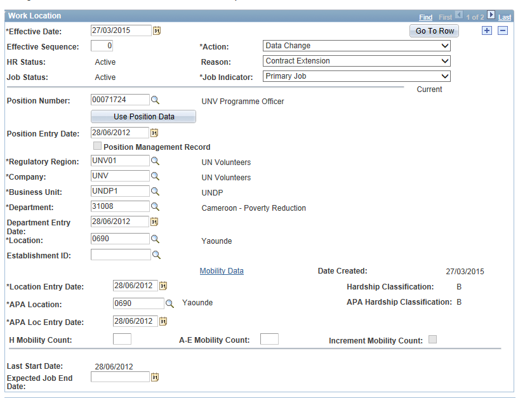Select the 'UNV Programme Officer' position text
The width and height of the screenshot is (532, 398).
click(243, 102)
